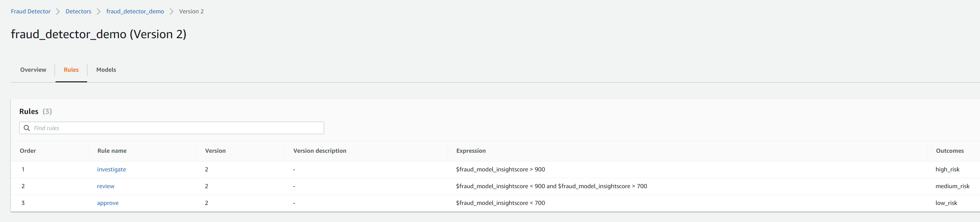The width and height of the screenshot is (980, 222).
Task: Click the Outcomes column header
Action: 950,151
